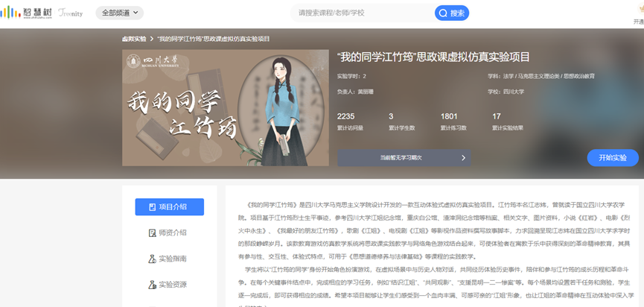The width and height of the screenshot is (644, 307).
Task: Click the 请搜索课程/老师/学校 search field
Action: [x=361, y=13]
